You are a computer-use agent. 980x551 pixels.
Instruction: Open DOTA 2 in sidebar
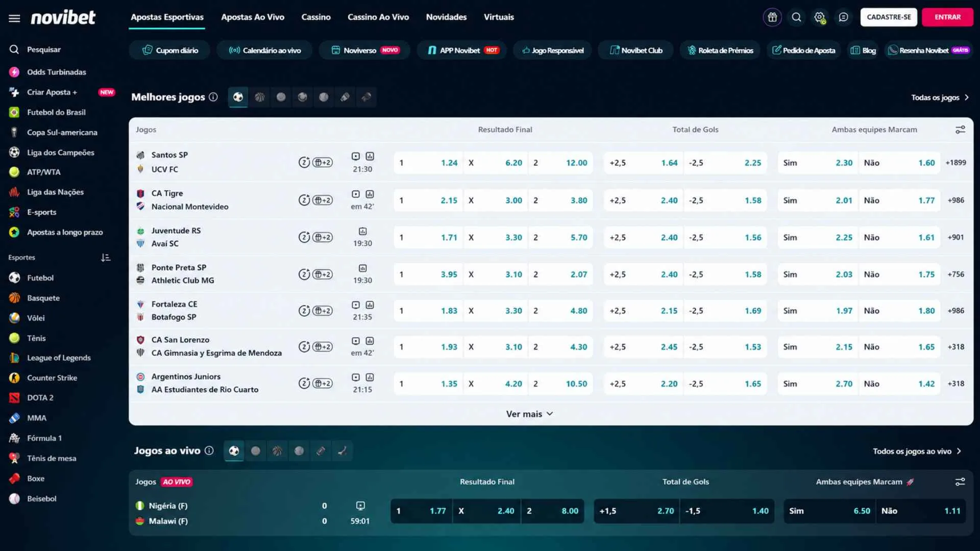tap(40, 398)
